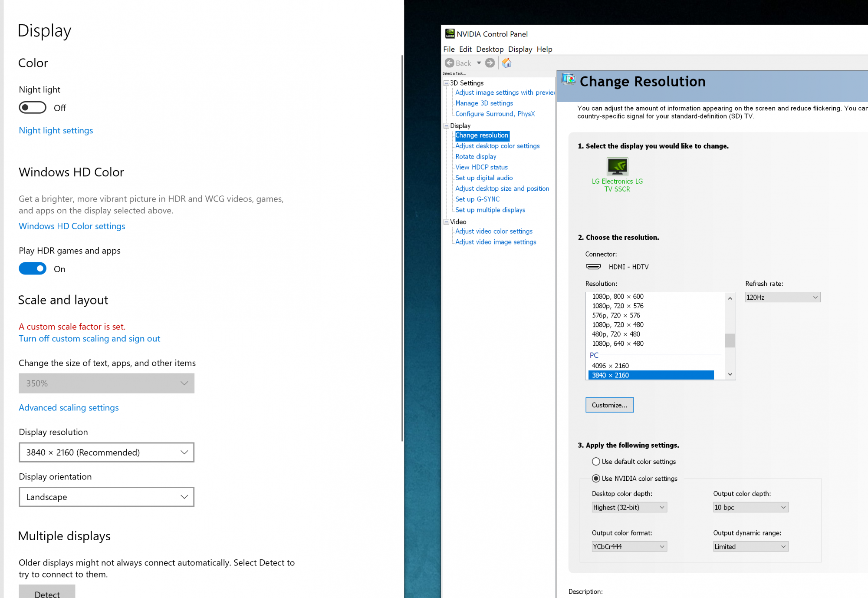
Task: Click the Detect button
Action: click(47, 592)
